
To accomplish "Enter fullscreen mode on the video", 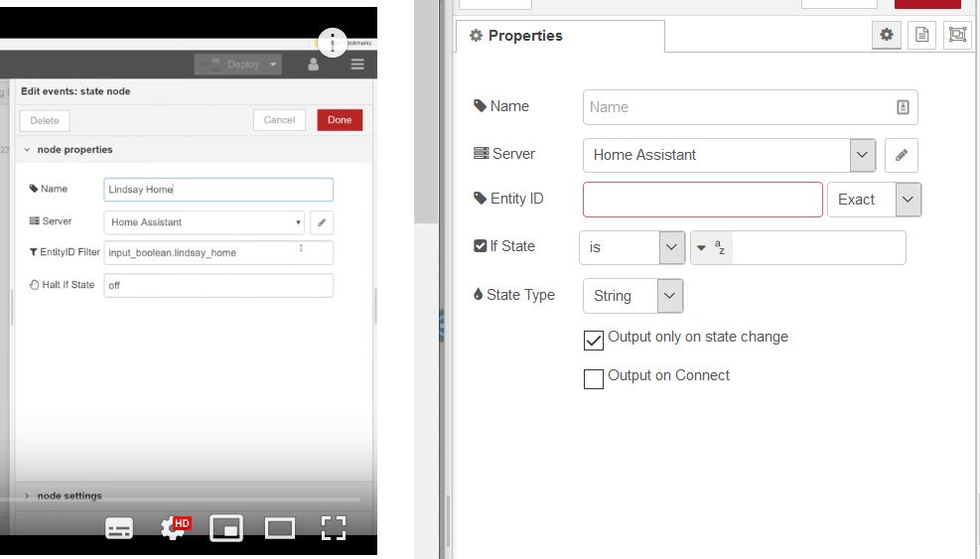I will click(334, 528).
